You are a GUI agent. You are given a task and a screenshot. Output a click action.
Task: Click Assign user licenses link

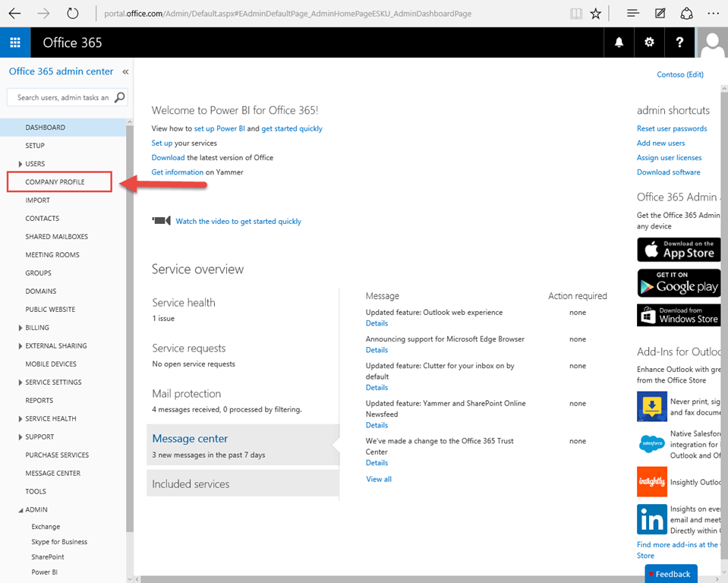point(669,157)
